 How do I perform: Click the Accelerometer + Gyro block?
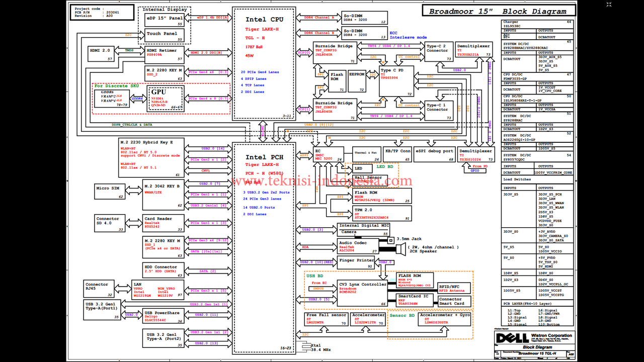[445, 320]
